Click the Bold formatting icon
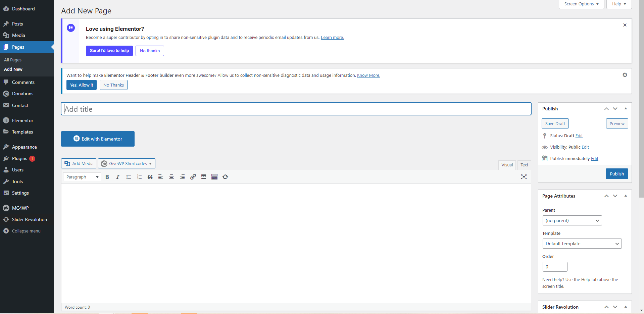The image size is (644, 314). [x=107, y=177]
